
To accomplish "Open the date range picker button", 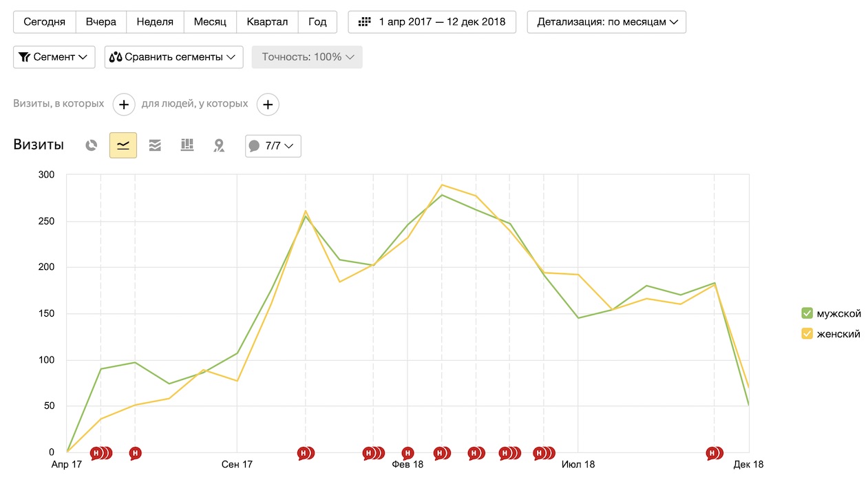I will 432,22.
